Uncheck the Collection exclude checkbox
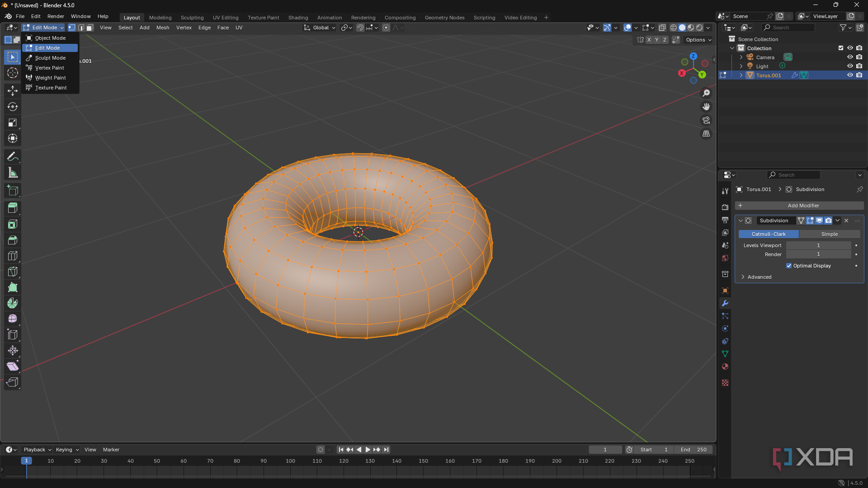This screenshot has width=868, height=488. [841, 48]
